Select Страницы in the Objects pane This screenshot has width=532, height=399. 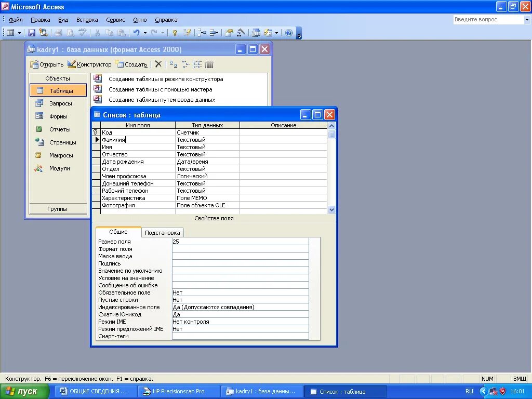coord(58,142)
